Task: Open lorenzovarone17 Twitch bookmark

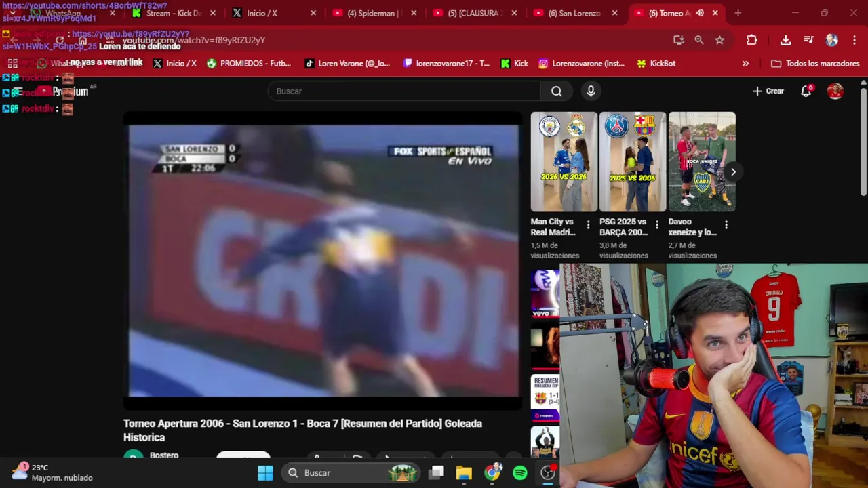Action: 446,64
